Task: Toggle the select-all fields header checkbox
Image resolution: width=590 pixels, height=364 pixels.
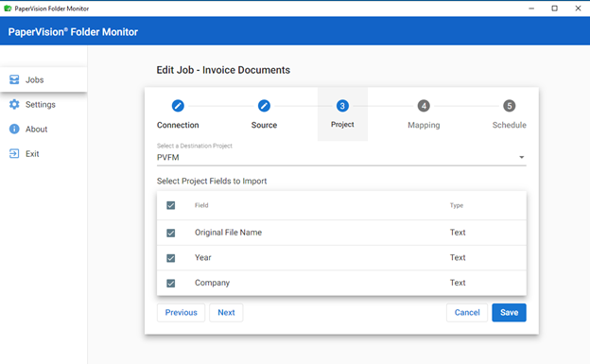Action: (171, 205)
